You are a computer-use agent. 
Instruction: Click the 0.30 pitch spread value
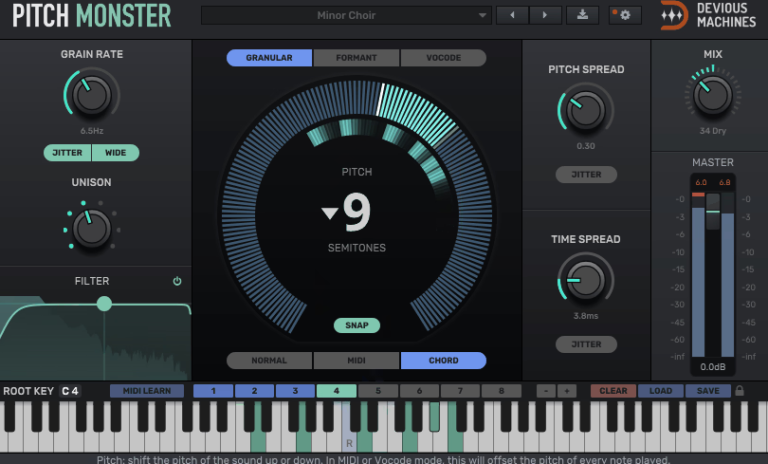586,146
